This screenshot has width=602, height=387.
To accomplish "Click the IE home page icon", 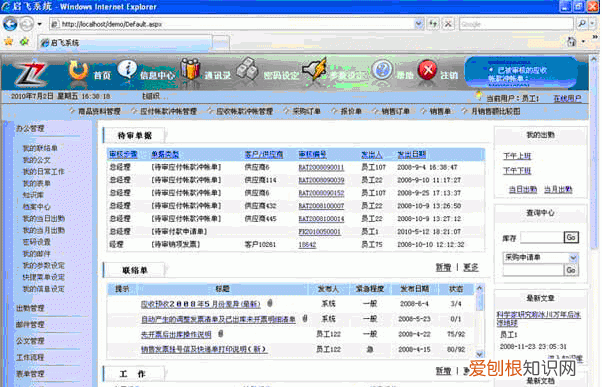I will pos(572,41).
